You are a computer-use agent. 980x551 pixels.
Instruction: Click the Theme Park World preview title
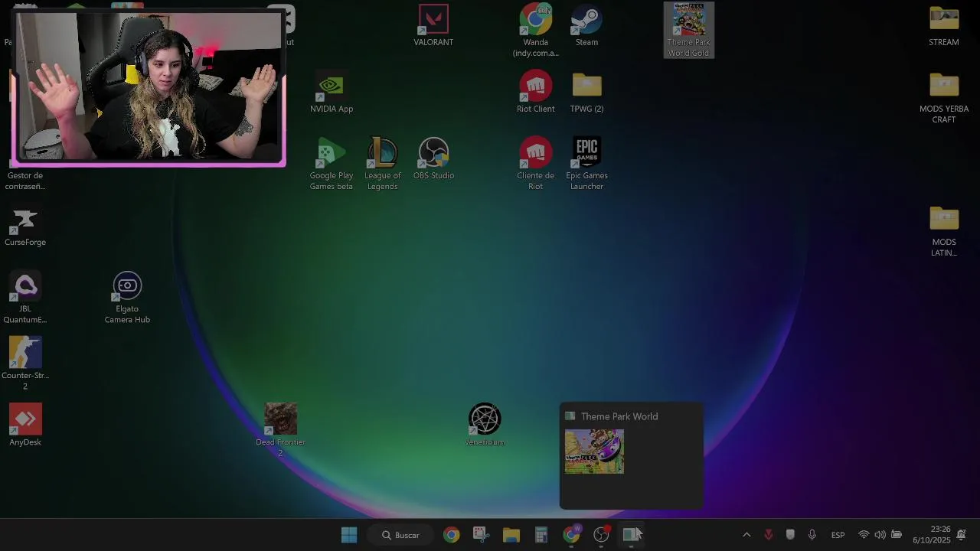(x=619, y=416)
